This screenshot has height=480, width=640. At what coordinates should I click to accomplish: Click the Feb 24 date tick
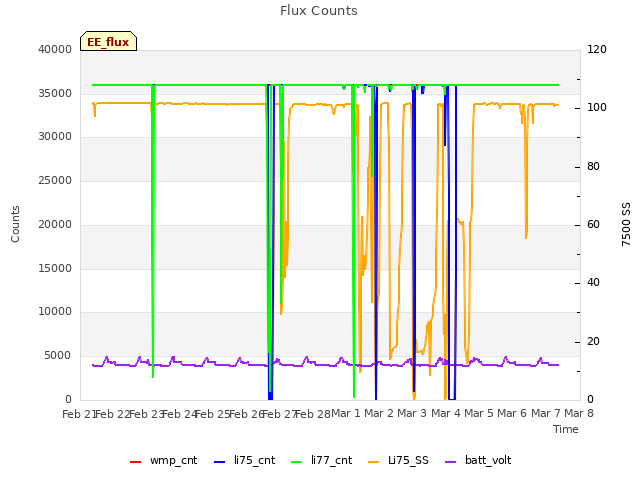180,414
